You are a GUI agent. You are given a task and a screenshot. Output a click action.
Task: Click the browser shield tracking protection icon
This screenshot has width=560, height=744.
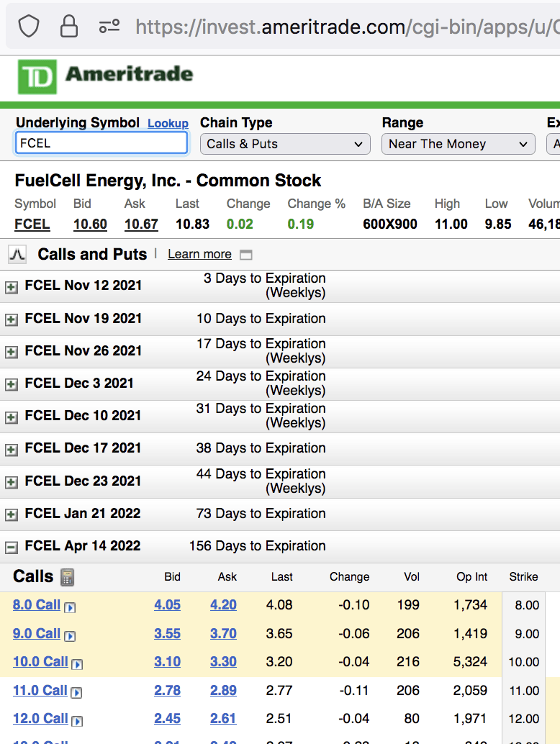29,27
